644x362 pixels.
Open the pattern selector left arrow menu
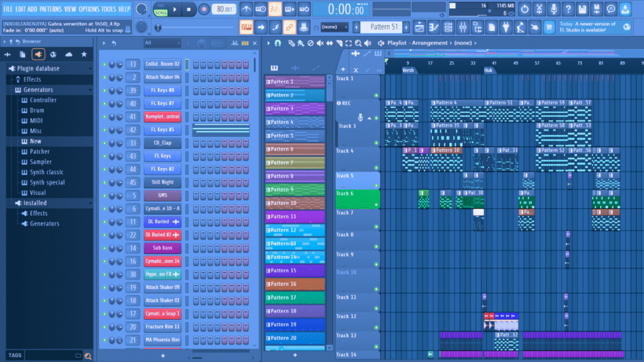[x=357, y=28]
